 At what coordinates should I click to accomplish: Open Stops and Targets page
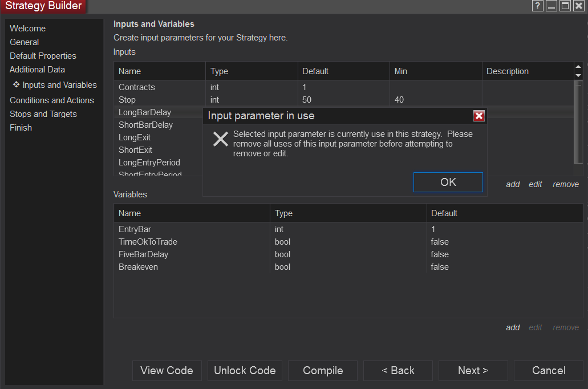click(43, 114)
